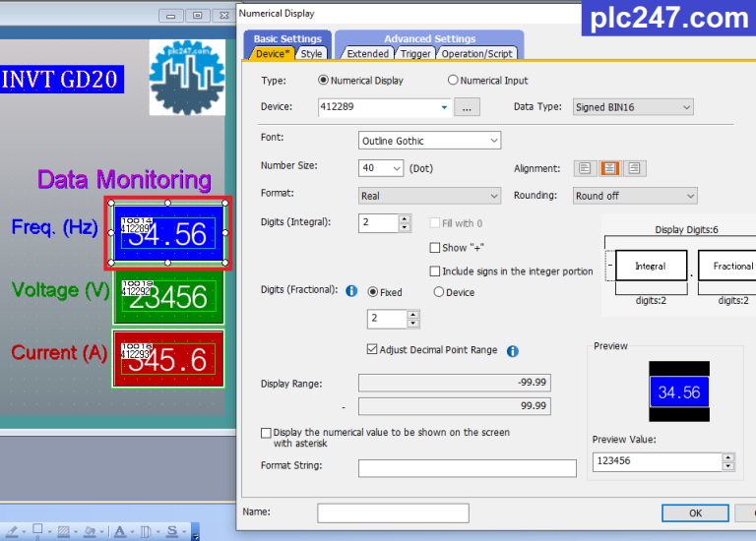Click the blue 34.56 preview display

tap(679, 391)
